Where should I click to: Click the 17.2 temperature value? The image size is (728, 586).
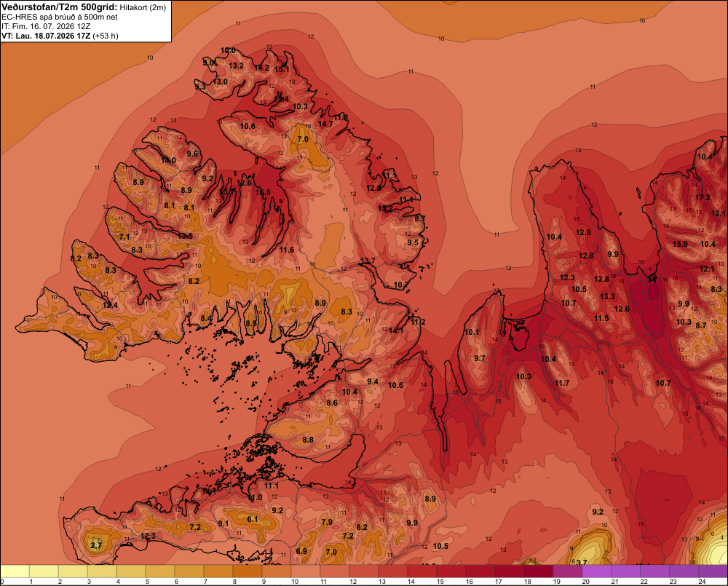(x=703, y=197)
